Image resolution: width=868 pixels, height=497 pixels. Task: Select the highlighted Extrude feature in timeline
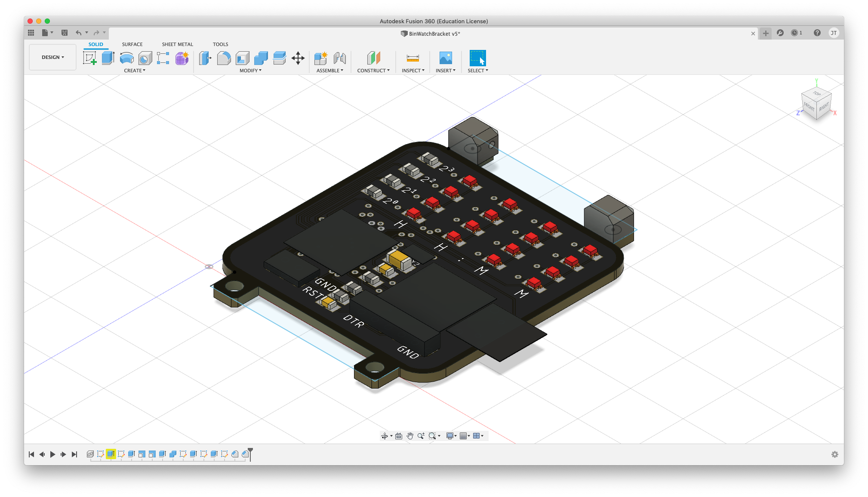click(111, 454)
